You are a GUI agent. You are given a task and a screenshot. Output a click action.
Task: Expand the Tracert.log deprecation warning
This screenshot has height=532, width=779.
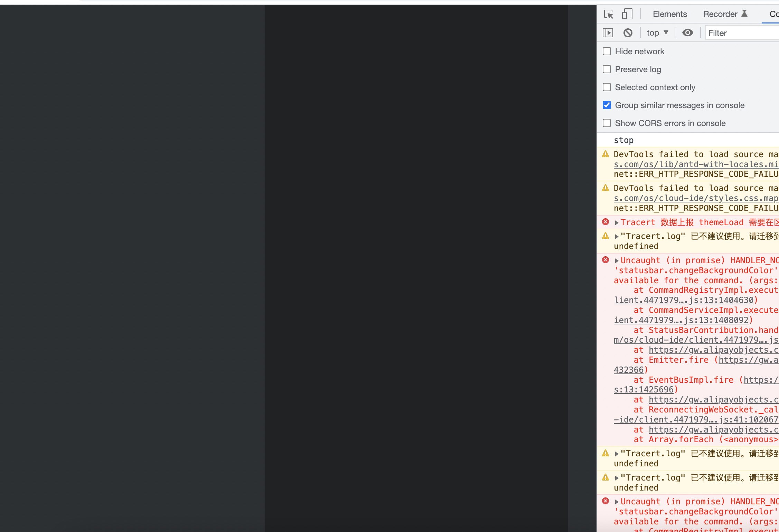[x=616, y=236]
